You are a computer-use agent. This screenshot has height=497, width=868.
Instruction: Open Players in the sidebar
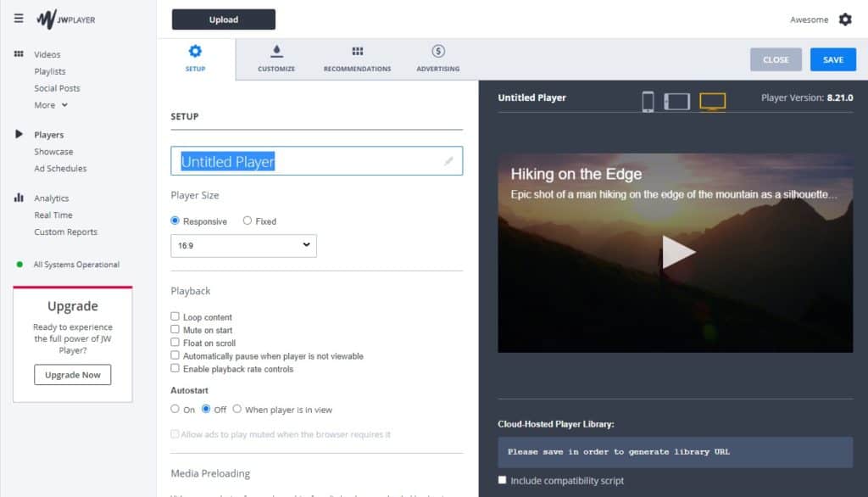[x=48, y=135]
